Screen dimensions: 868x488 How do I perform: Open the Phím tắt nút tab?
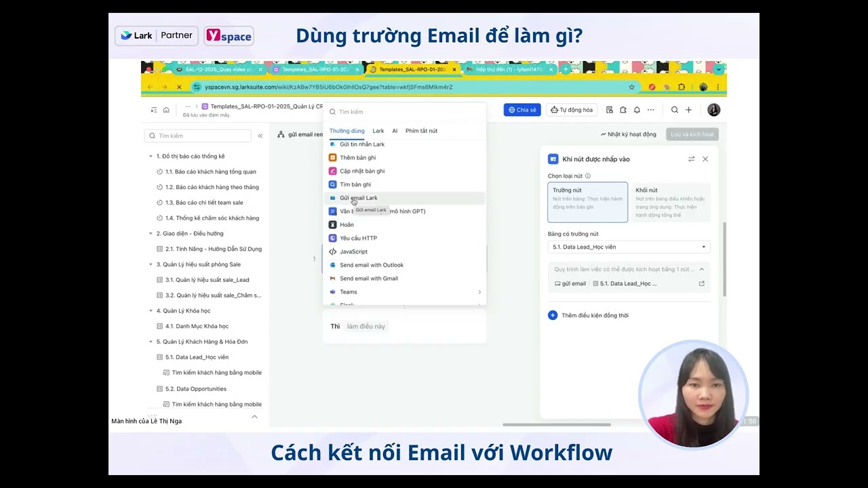(421, 131)
